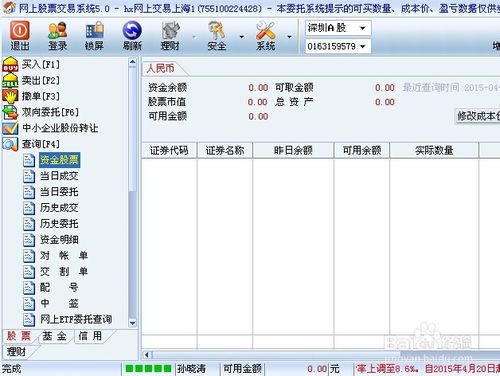The width and height of the screenshot is (500, 376).
Task: Switch to the 信用 bottom tab
Action: 91,336
